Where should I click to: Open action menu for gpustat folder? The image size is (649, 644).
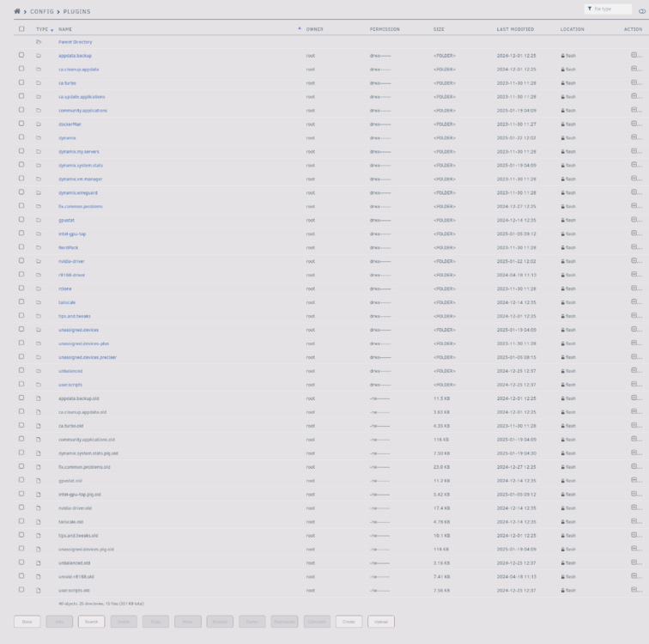(x=636, y=220)
